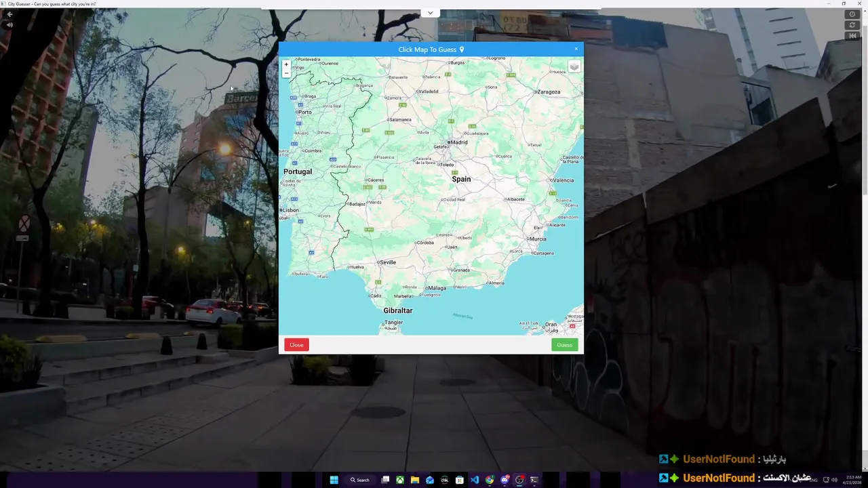Viewport: 868px width, 488px height.
Task: Click Córdoba on the map
Action: click(425, 243)
